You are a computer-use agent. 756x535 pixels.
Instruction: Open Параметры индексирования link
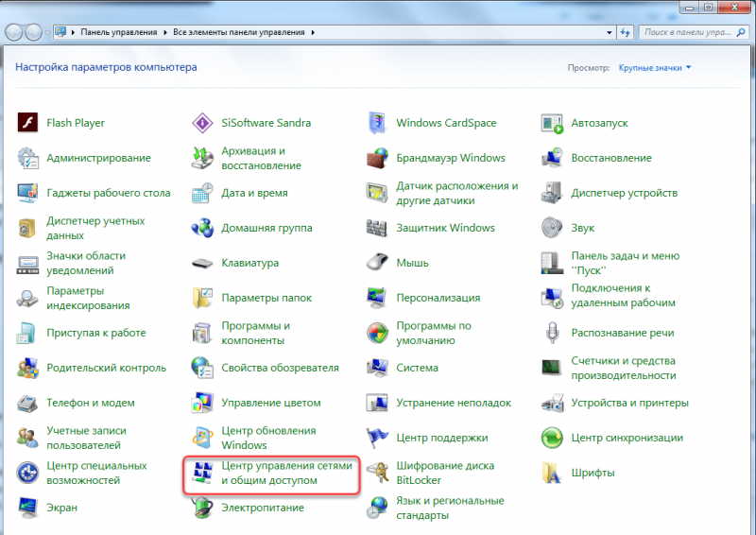pos(88,298)
